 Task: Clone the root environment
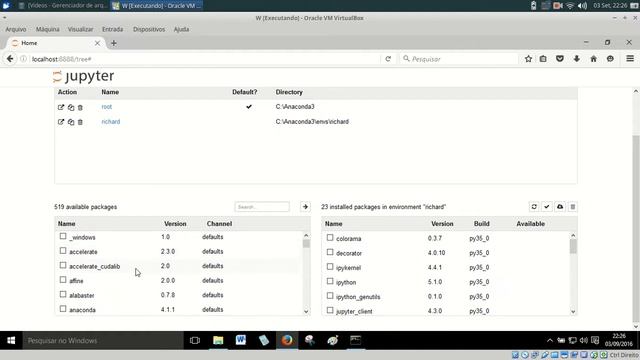click(71, 107)
